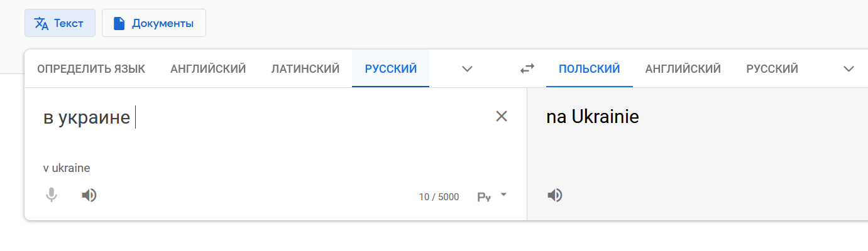Switch to Текст translation mode
Image resolution: width=868 pixels, height=251 pixels.
(60, 23)
